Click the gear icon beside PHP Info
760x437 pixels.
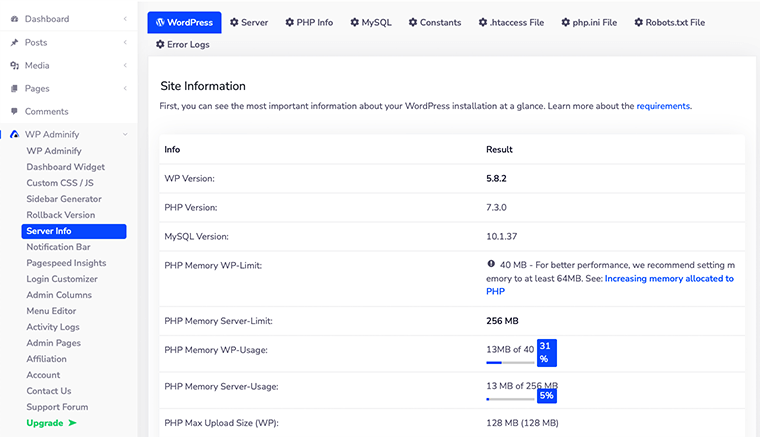coord(289,22)
